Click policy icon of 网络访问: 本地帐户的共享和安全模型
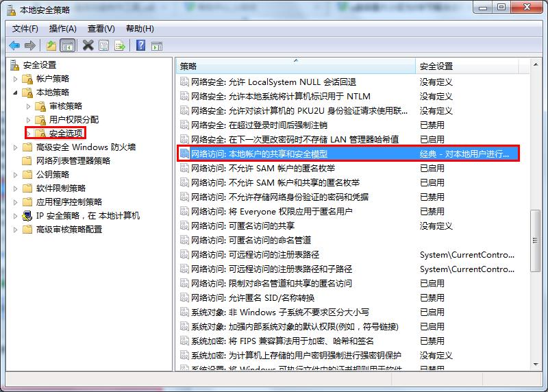This screenshot has width=548, height=392. 184,154
